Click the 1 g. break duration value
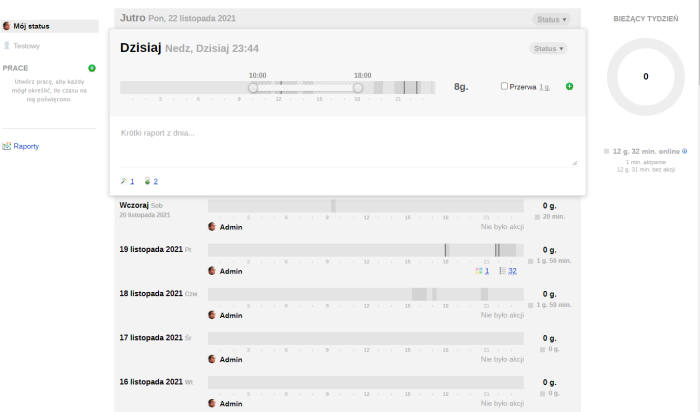The image size is (700, 412). tap(545, 87)
